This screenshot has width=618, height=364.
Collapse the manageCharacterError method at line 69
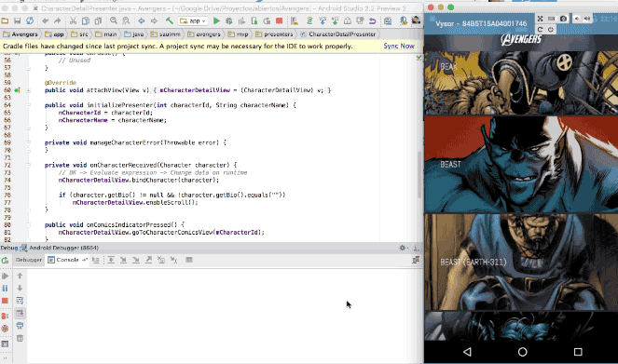tap(28, 142)
